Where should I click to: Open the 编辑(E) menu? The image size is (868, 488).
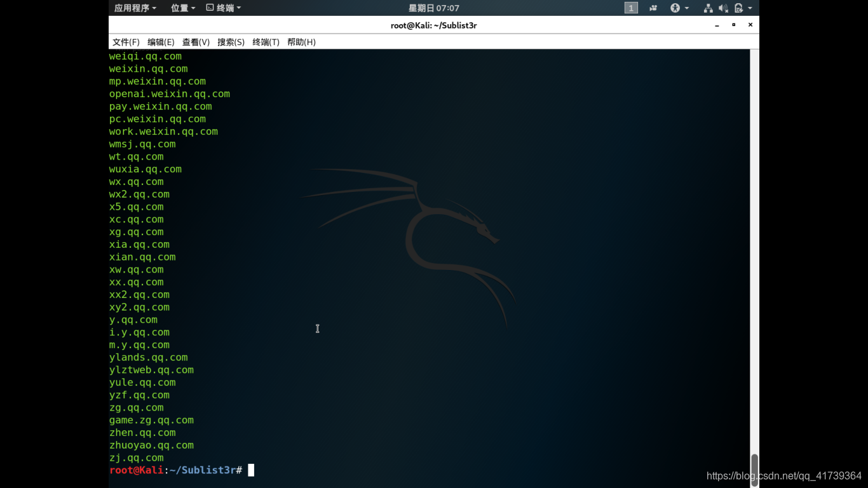coord(161,42)
